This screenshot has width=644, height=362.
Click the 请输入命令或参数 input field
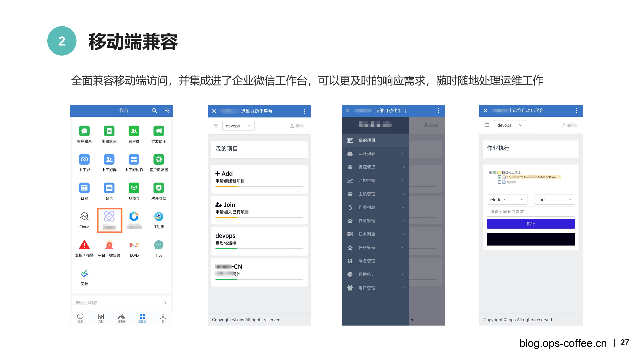531,212
